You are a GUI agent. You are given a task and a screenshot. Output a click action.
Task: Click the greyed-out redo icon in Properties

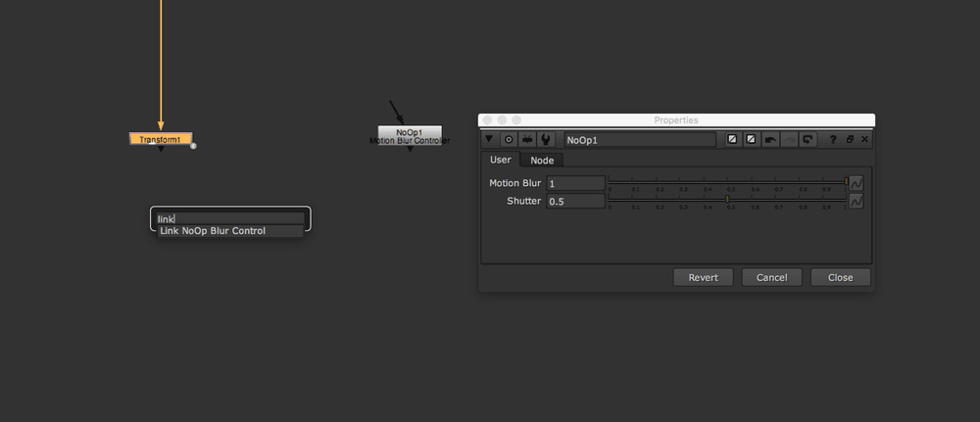coord(790,140)
